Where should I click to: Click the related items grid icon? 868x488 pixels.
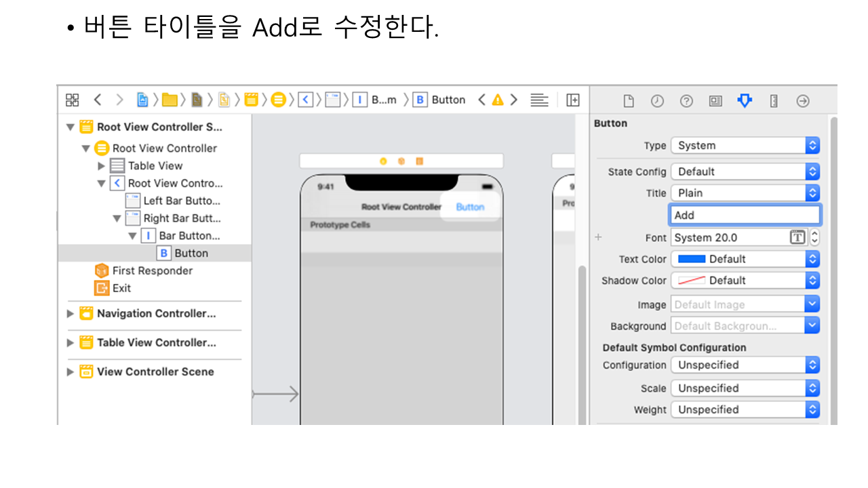coord(72,100)
